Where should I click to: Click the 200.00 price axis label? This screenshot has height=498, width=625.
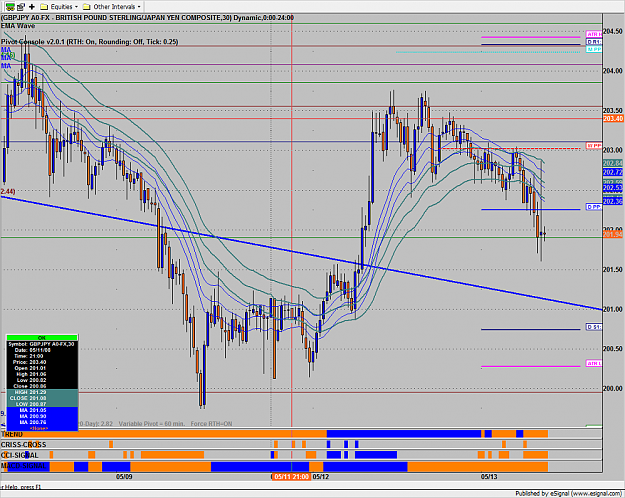tap(613, 389)
